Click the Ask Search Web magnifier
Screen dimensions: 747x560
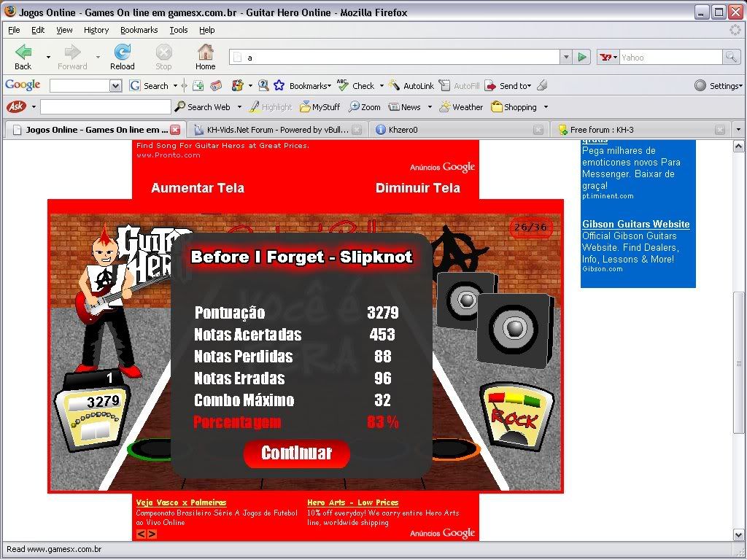tap(179, 106)
